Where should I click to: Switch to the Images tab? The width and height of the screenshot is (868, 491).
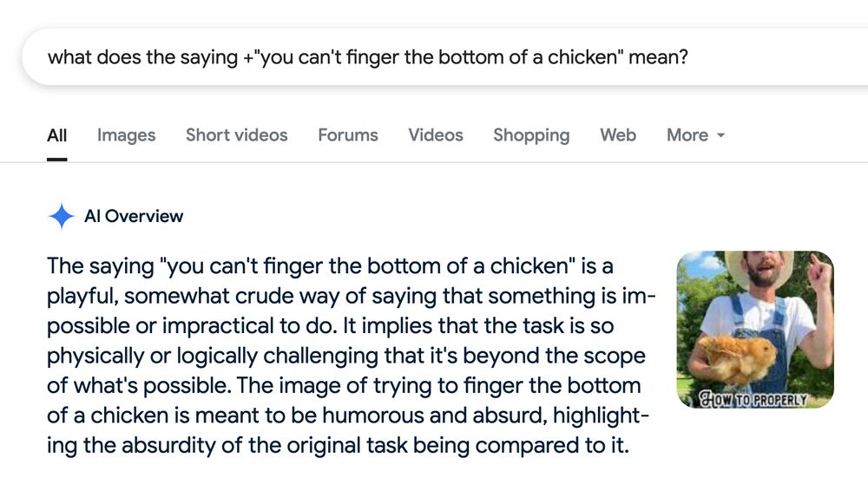pos(127,135)
